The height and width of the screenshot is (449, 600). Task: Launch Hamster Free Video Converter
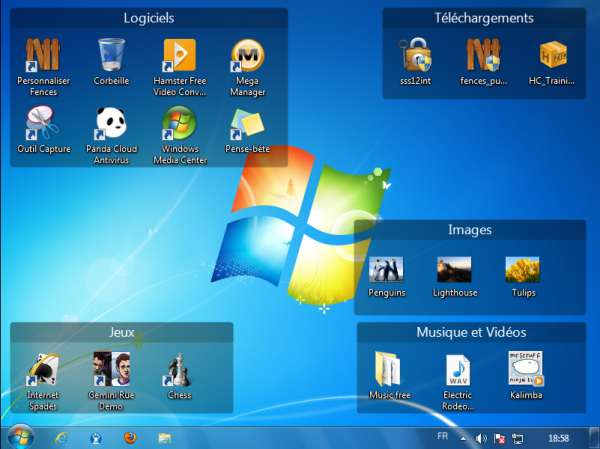179,57
